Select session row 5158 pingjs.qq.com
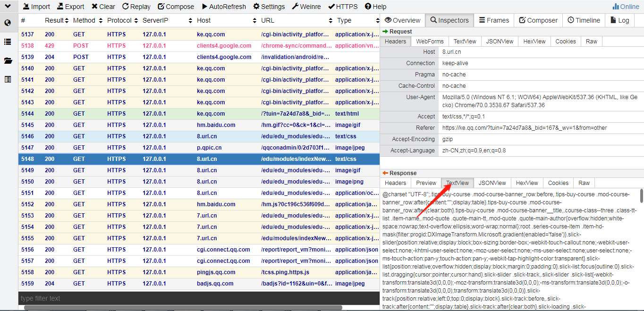 199,272
